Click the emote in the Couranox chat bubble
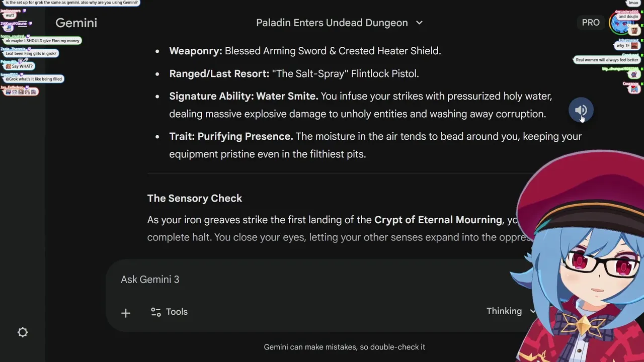 pyautogui.click(x=634, y=89)
